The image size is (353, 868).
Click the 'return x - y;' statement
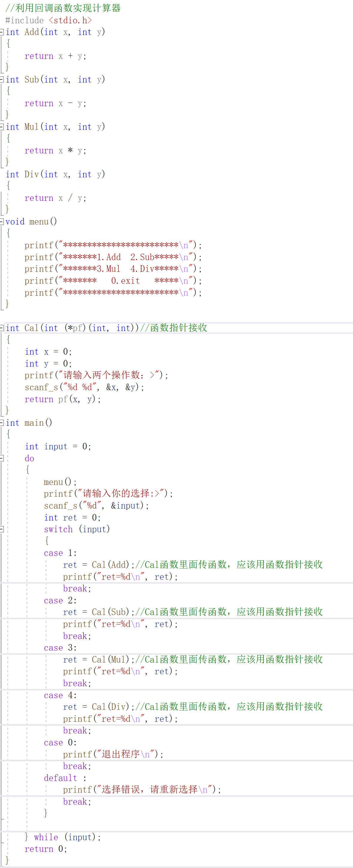point(55,103)
